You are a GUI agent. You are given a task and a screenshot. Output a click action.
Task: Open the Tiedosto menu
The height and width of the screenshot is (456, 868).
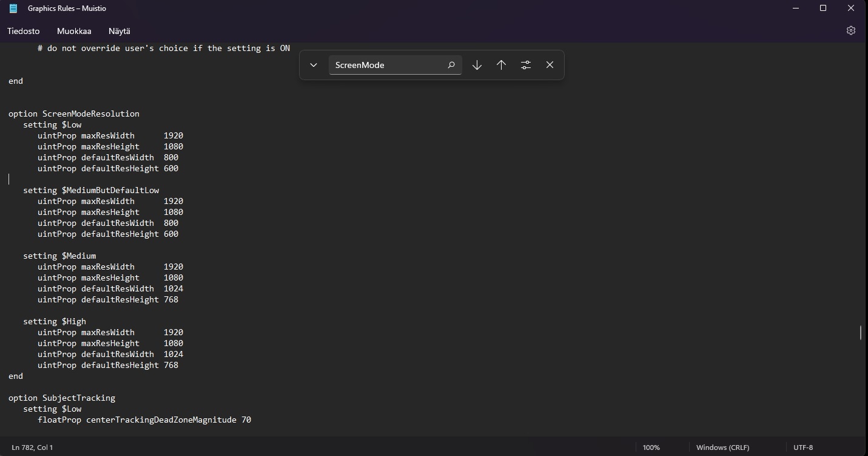24,31
